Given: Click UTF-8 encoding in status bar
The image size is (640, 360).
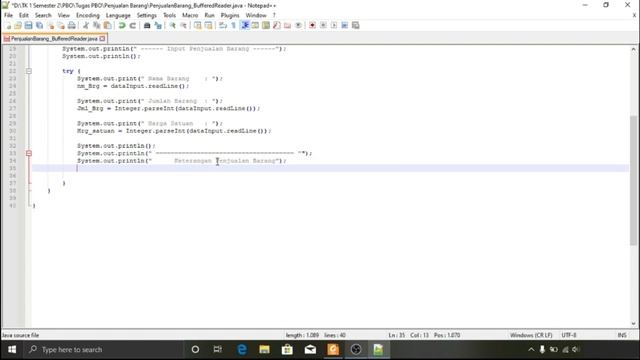Looking at the screenshot, I should tap(569, 335).
